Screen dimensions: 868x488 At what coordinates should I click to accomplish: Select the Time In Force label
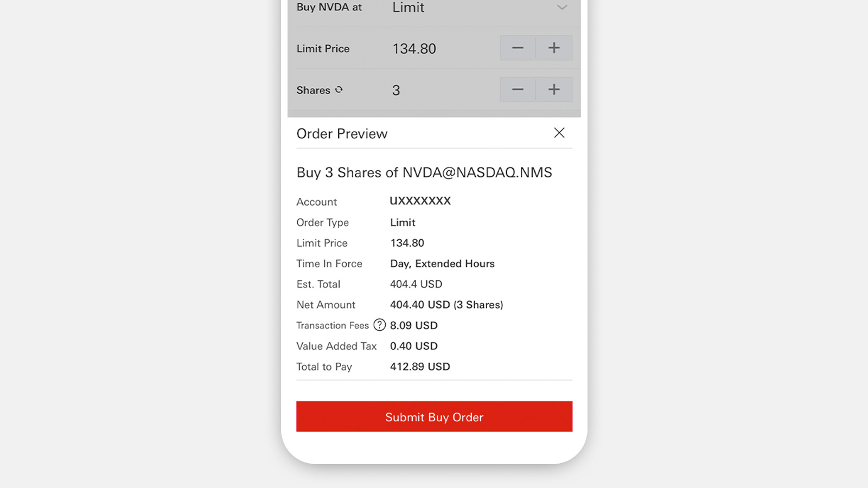tap(329, 264)
